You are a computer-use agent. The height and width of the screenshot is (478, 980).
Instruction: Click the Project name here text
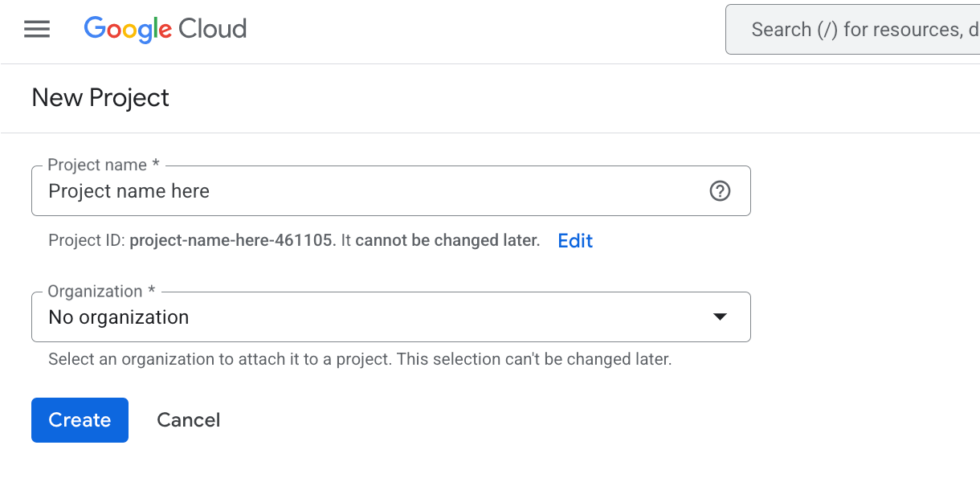[129, 191]
